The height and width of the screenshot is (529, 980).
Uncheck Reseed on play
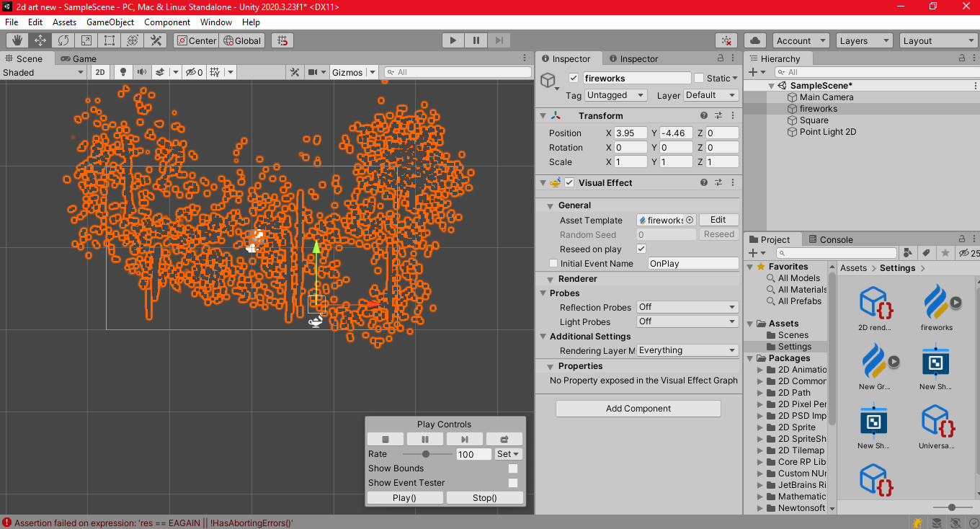tap(641, 249)
